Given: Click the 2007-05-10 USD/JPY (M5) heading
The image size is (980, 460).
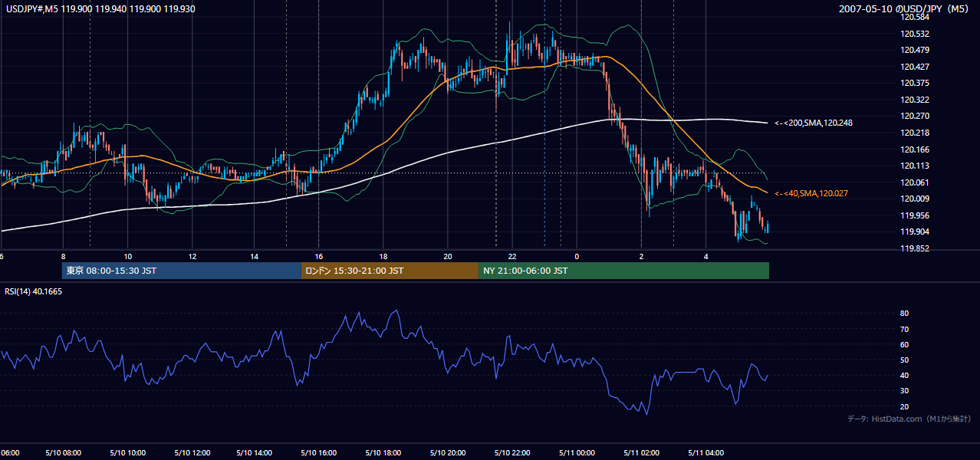Looking at the screenshot, I should (x=905, y=8).
